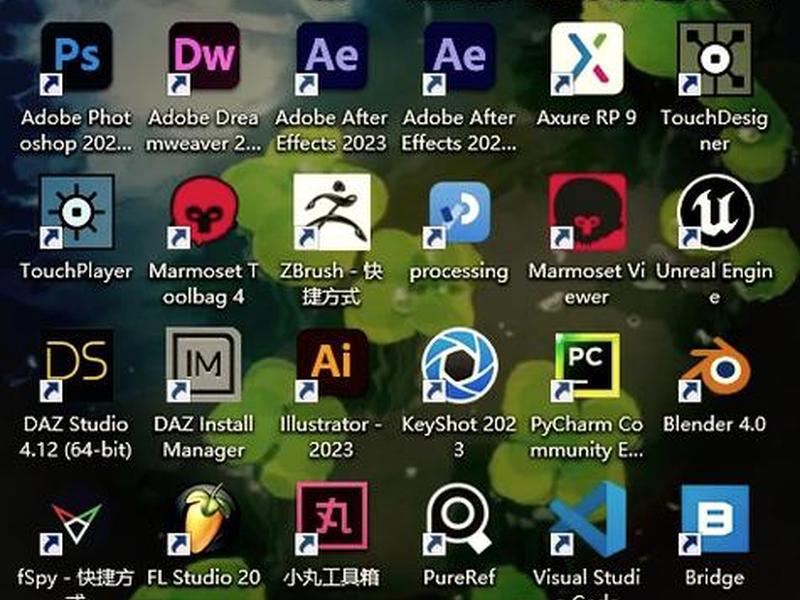Select the Unreal Engine icon

tap(715, 211)
